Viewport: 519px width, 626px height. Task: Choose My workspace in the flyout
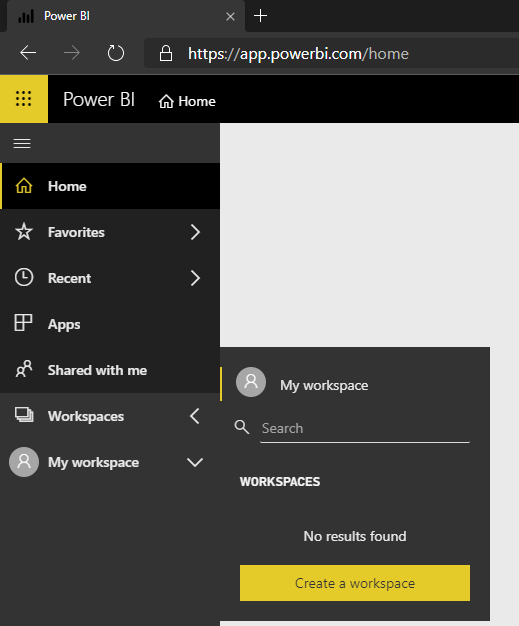(355, 384)
